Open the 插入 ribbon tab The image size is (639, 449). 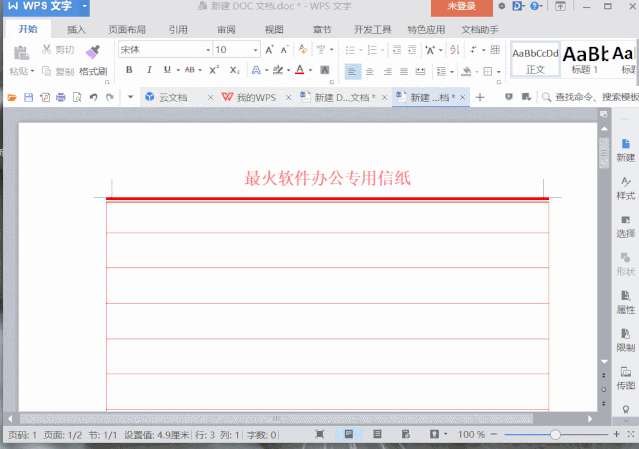(x=76, y=29)
